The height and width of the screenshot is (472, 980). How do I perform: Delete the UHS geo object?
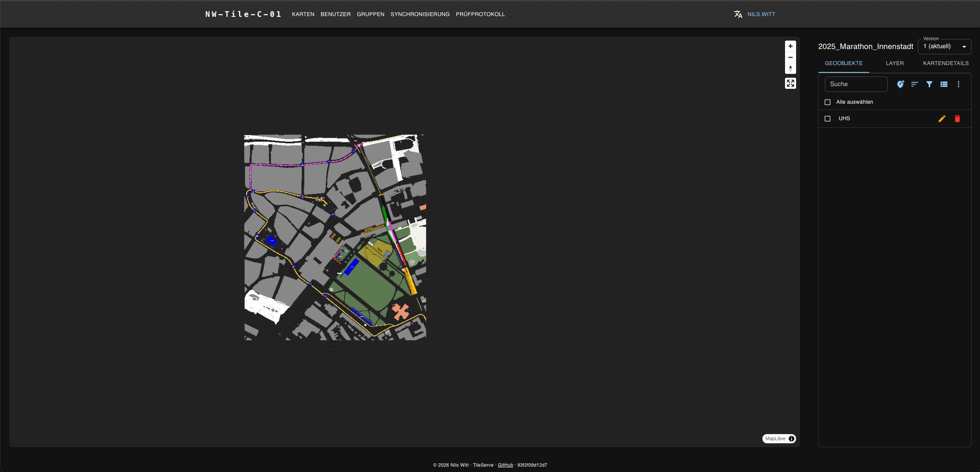(x=957, y=119)
